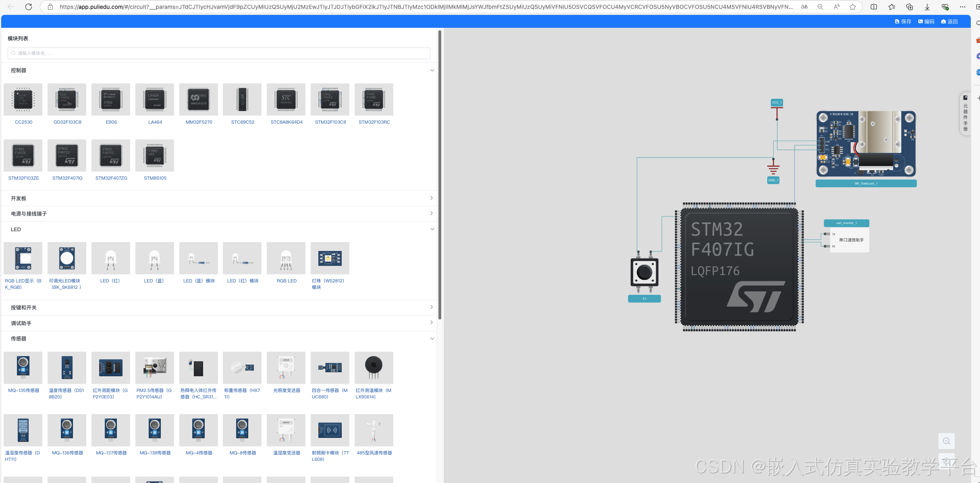Select the PM2.5传感器 (GP2Y1014AU)
The width and height of the screenshot is (980, 483).
point(155,368)
